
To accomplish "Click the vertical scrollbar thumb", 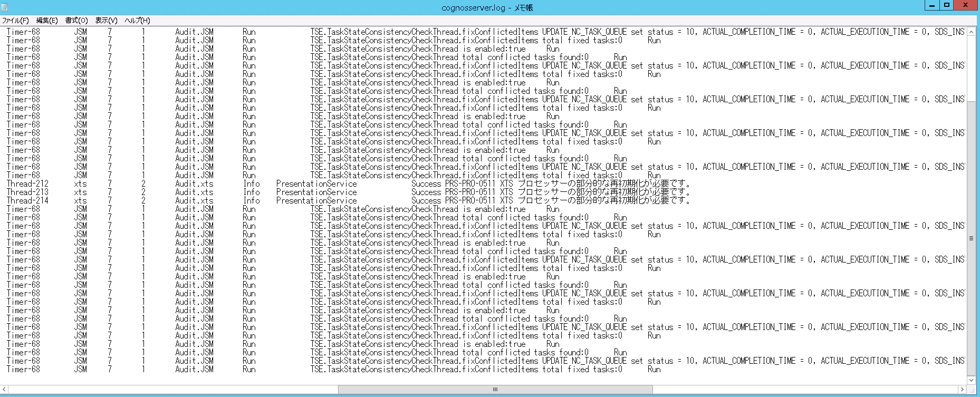I will click(x=972, y=238).
